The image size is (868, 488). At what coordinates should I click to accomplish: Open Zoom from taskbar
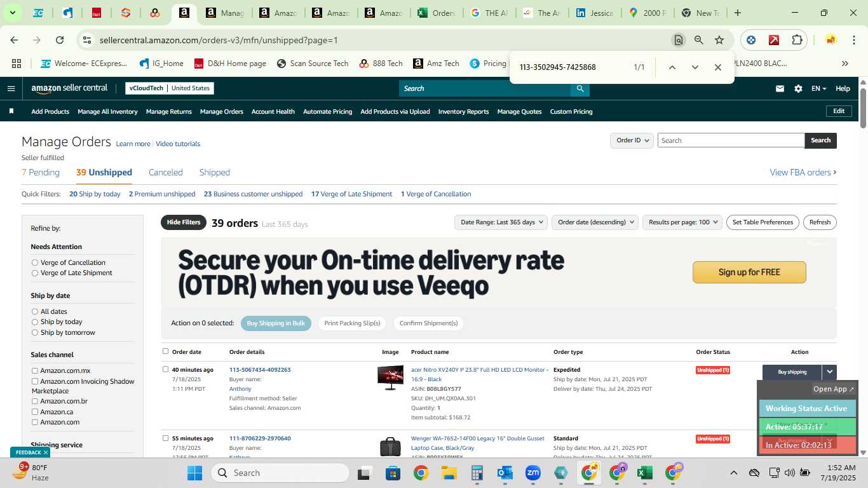pos(532,473)
